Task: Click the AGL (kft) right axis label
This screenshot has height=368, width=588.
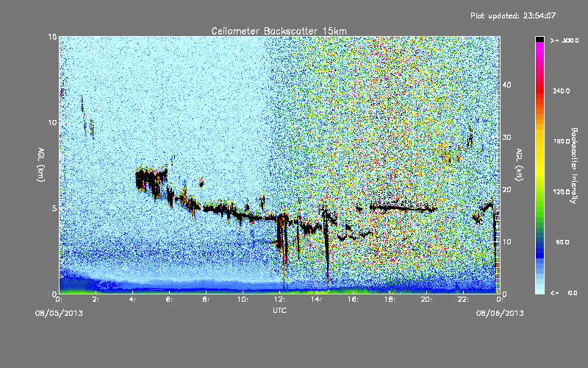Action: tap(519, 165)
